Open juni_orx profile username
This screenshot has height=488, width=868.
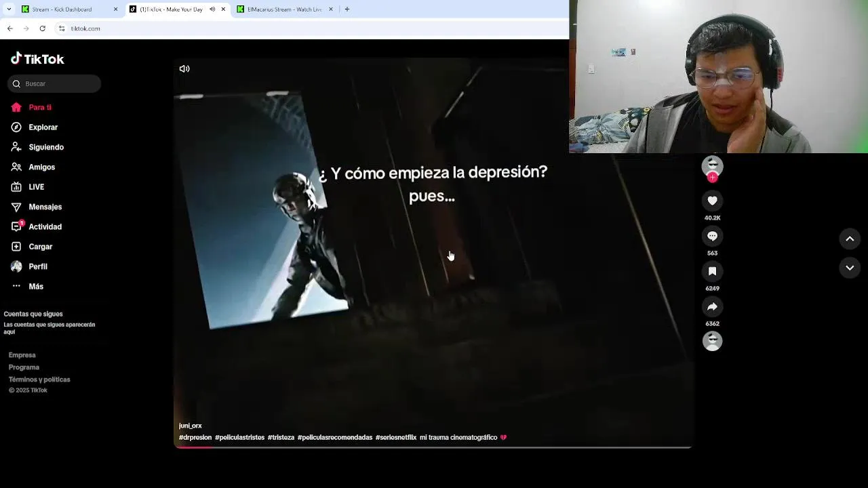click(190, 426)
